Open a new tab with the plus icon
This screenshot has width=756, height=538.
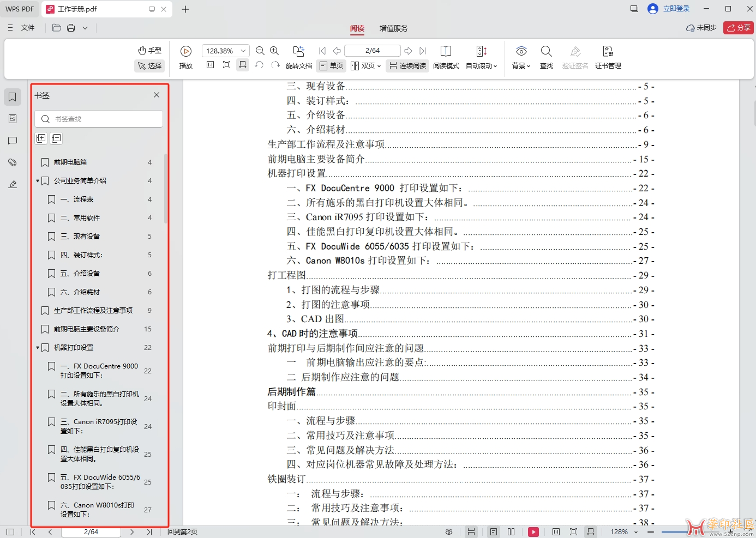(x=185, y=9)
